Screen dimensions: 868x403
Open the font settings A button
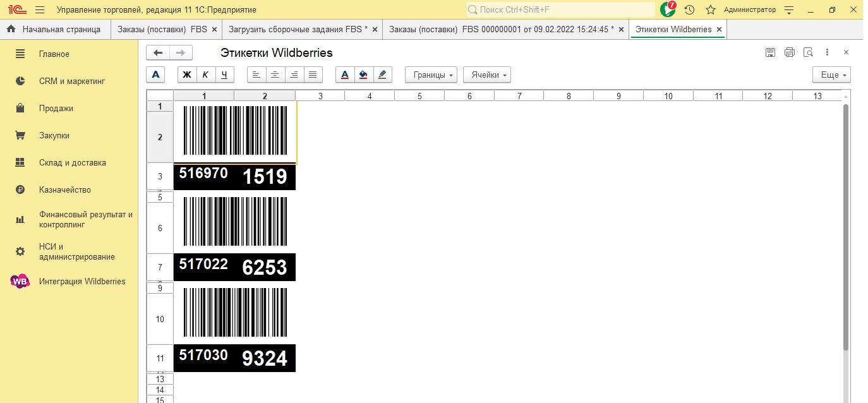pos(155,75)
